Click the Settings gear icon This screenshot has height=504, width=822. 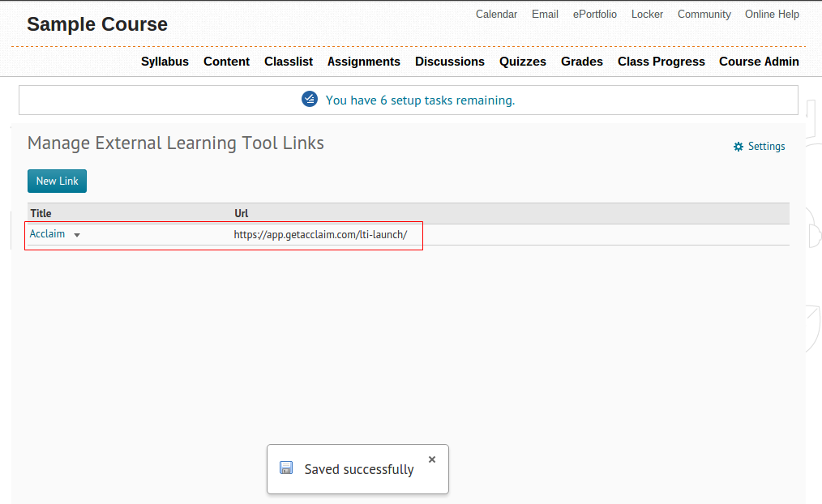(x=739, y=147)
